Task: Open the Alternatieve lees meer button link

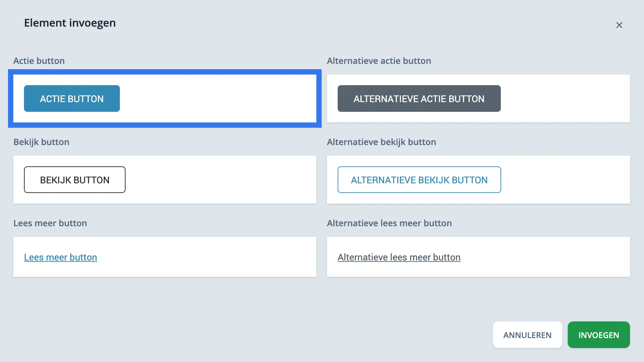Action: pos(399,257)
